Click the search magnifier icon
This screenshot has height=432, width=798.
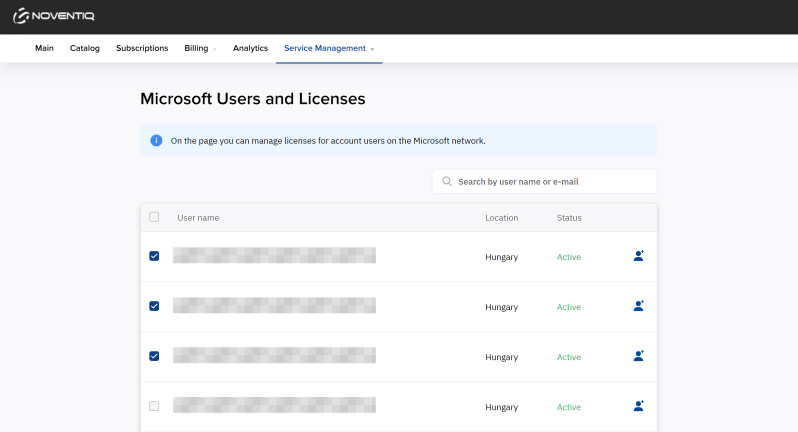point(447,182)
